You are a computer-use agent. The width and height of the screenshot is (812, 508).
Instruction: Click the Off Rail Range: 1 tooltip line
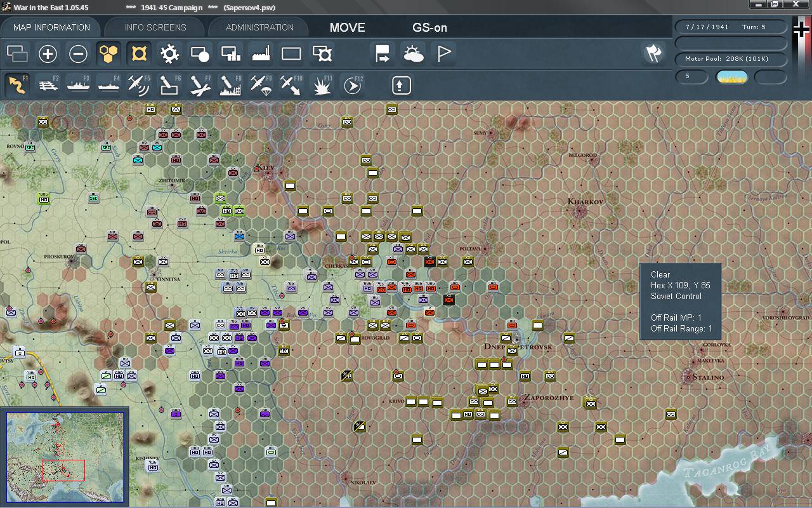[682, 329]
